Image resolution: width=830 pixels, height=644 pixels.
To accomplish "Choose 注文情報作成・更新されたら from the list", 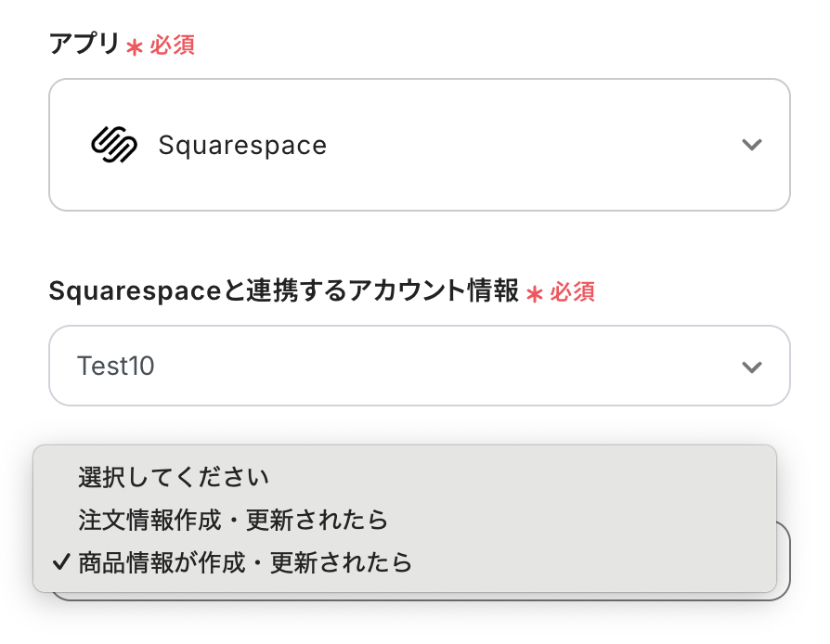I will tap(233, 520).
